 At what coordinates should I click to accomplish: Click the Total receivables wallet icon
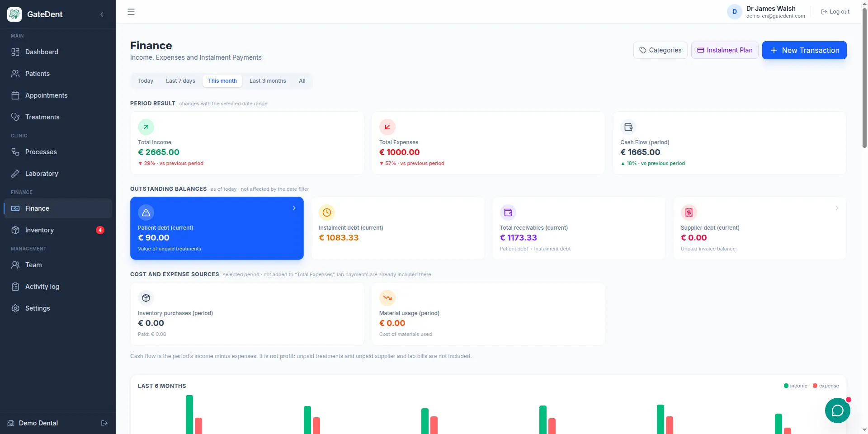coord(508,212)
